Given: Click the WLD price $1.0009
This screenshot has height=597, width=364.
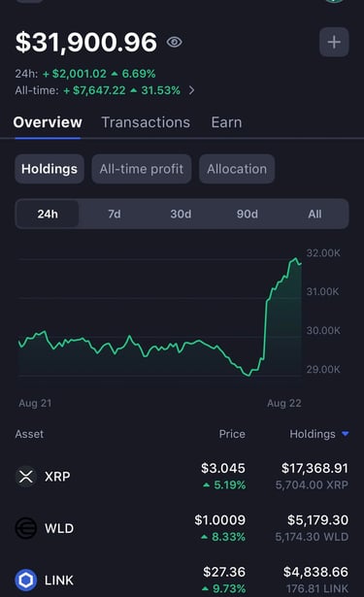Looking at the screenshot, I should click(220, 519).
